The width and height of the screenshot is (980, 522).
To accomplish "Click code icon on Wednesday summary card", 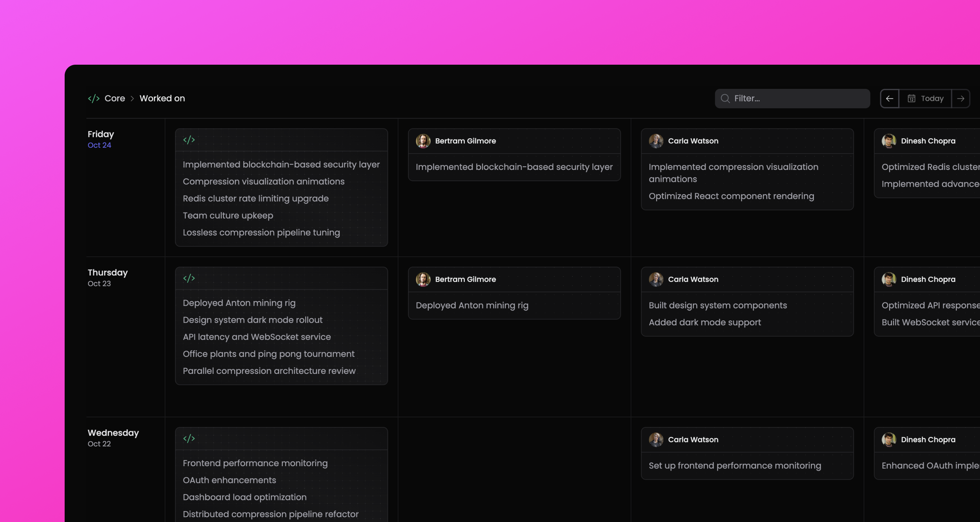I will pos(189,439).
